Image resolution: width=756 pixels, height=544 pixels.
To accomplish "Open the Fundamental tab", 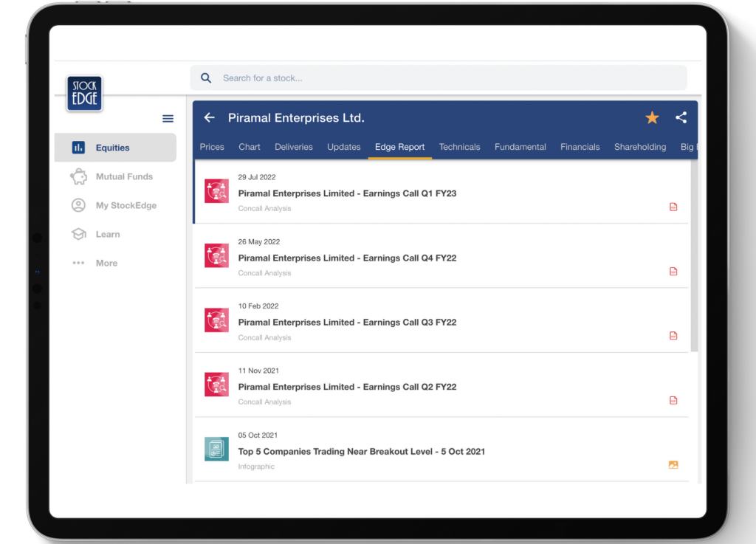I will coord(520,147).
